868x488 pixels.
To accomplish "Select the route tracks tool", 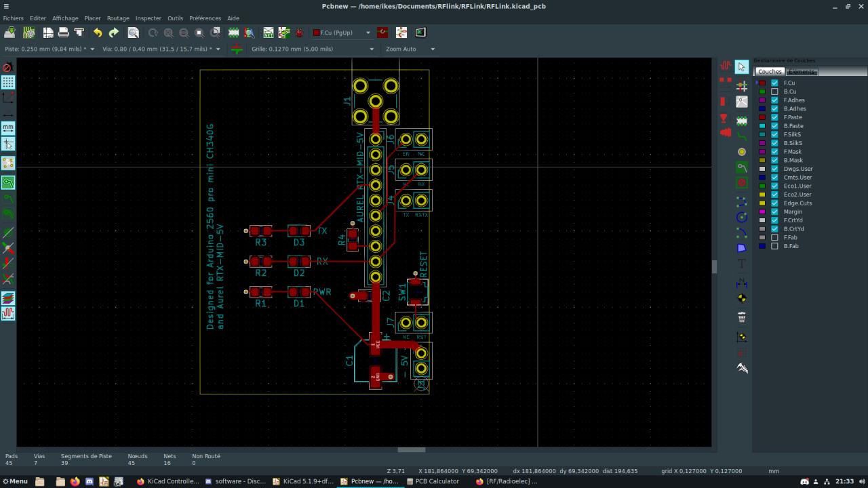I will point(742,136).
